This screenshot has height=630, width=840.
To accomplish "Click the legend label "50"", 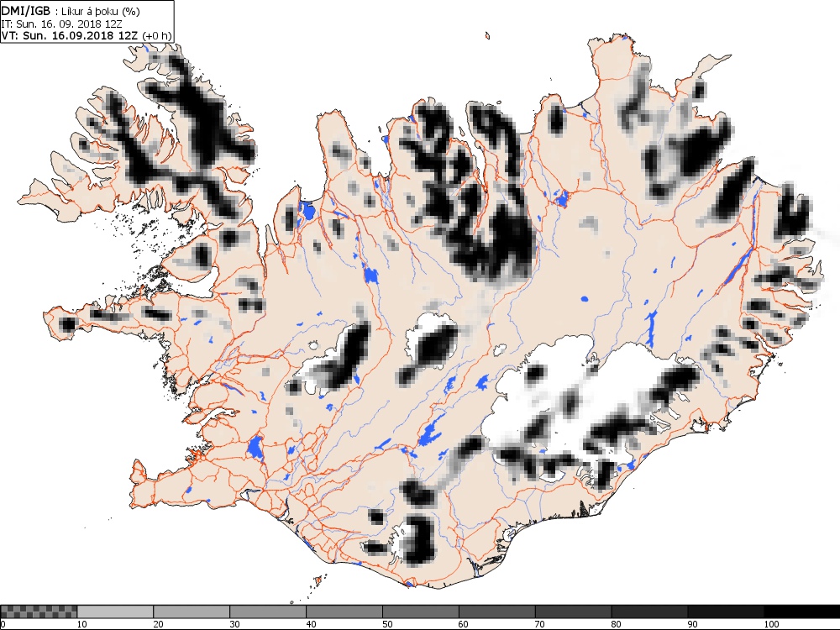I will pos(386,624).
